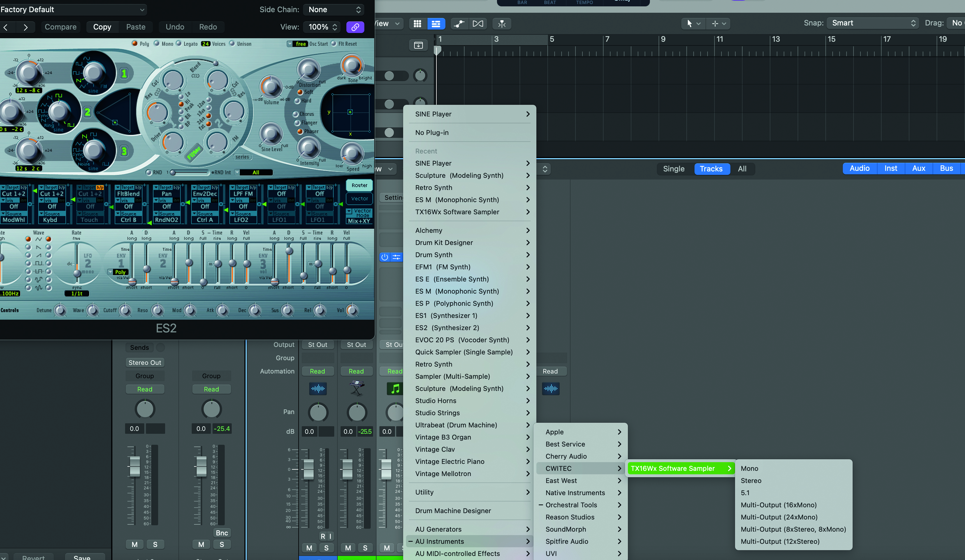Click the flex crossfade toolbar icon
The image size is (965, 560).
click(x=478, y=24)
